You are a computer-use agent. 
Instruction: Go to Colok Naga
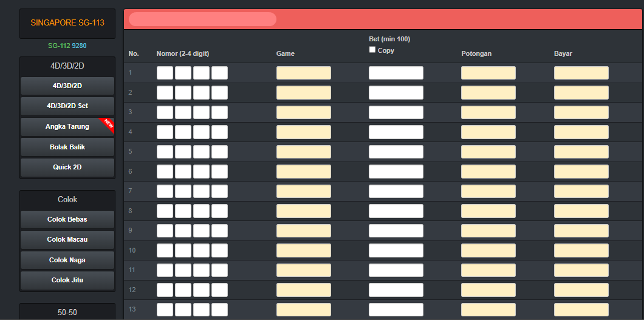click(x=67, y=260)
